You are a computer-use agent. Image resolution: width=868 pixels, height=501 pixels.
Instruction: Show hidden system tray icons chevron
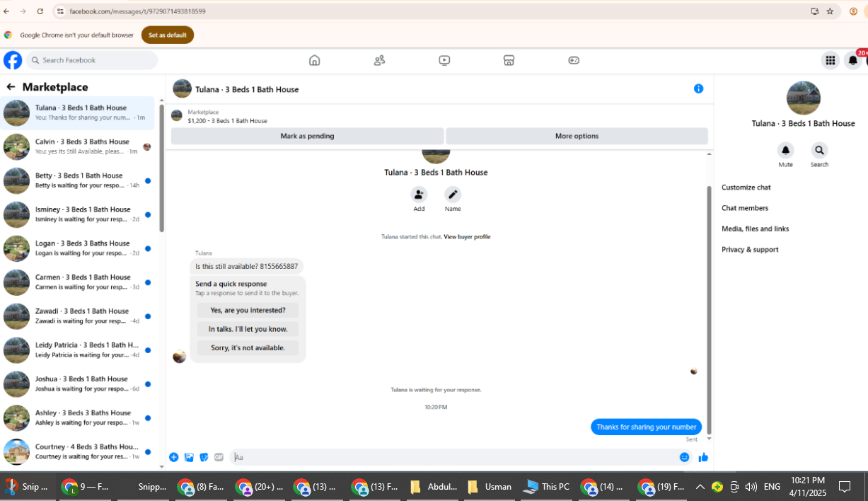(700, 487)
